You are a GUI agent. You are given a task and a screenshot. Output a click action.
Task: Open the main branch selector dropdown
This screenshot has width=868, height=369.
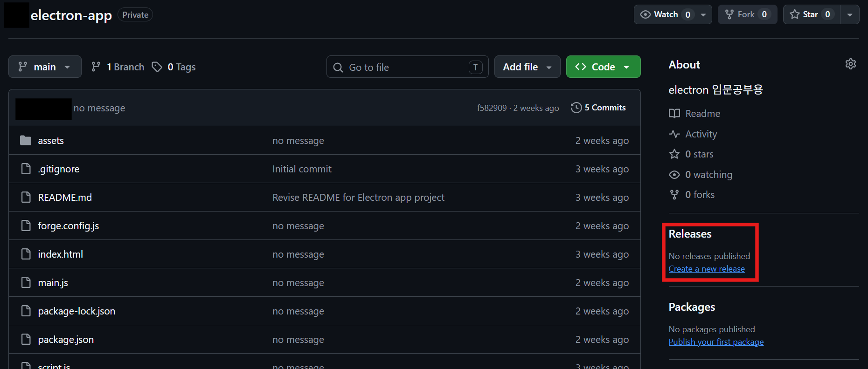click(x=45, y=67)
